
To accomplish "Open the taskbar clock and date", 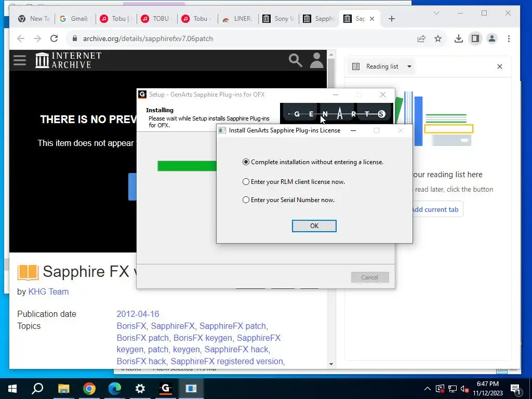I will 487,389.
